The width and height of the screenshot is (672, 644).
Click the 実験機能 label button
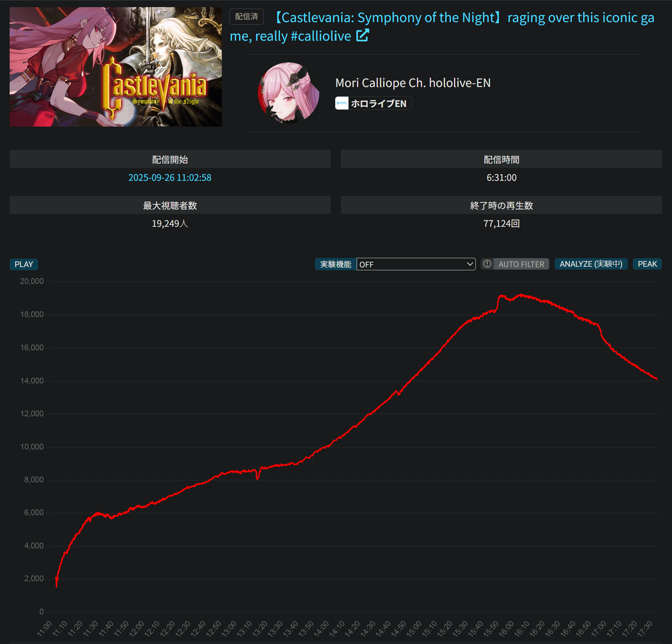336,264
